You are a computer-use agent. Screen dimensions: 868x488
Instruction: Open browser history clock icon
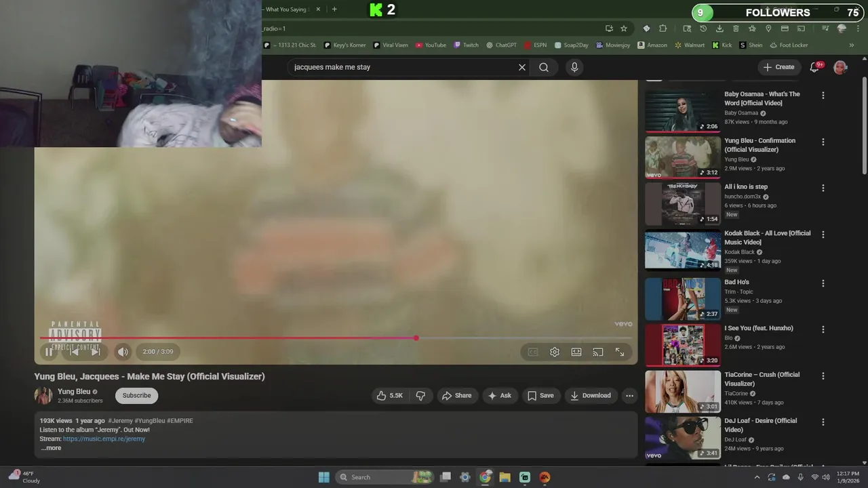[x=703, y=28]
